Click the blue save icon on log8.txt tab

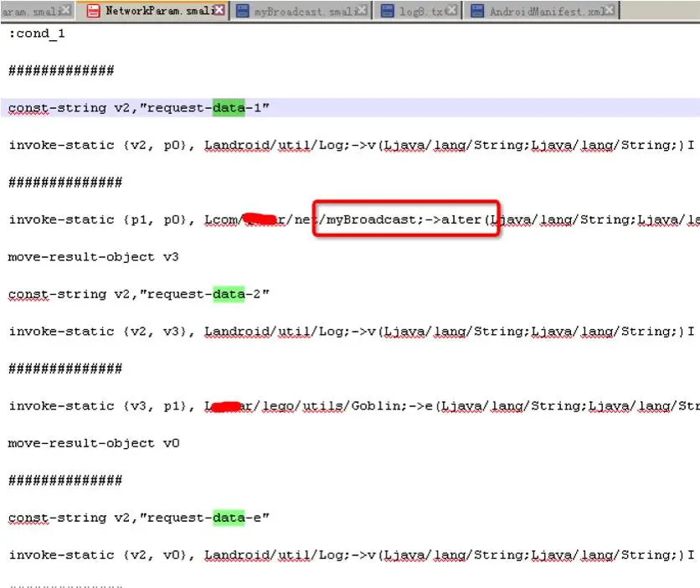pyautogui.click(x=387, y=11)
